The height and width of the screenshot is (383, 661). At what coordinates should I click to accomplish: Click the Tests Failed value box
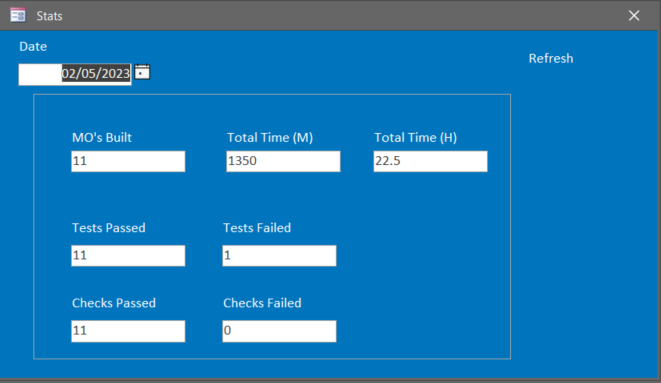click(x=279, y=256)
